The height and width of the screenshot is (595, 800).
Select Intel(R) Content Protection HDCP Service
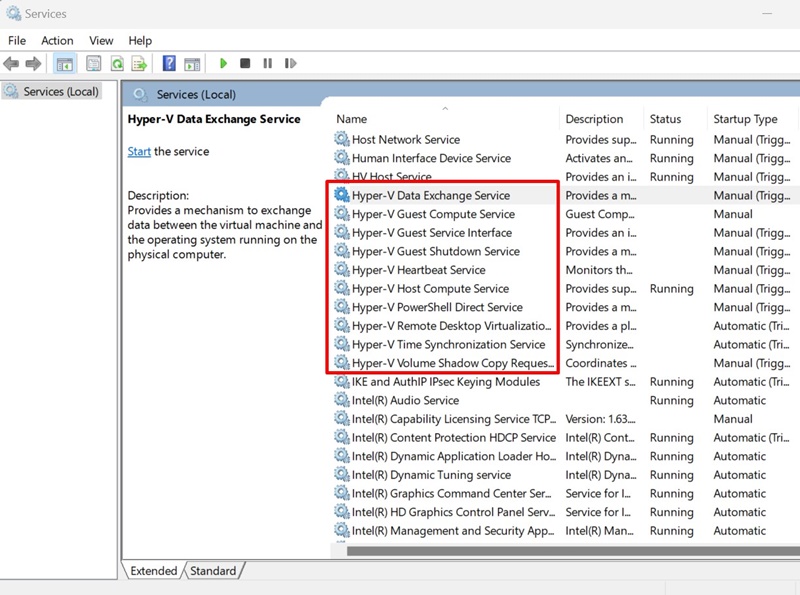564,437
